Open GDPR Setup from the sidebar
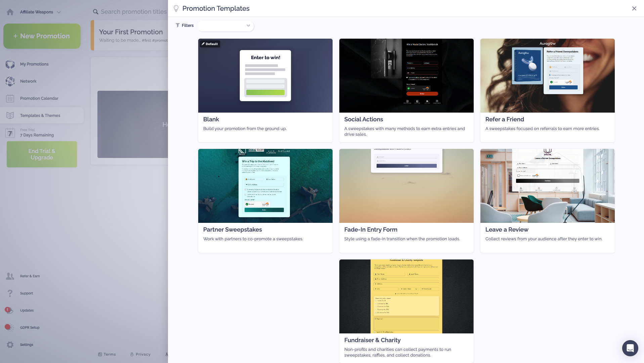Viewport: 644px width, 363px height. [x=30, y=327]
